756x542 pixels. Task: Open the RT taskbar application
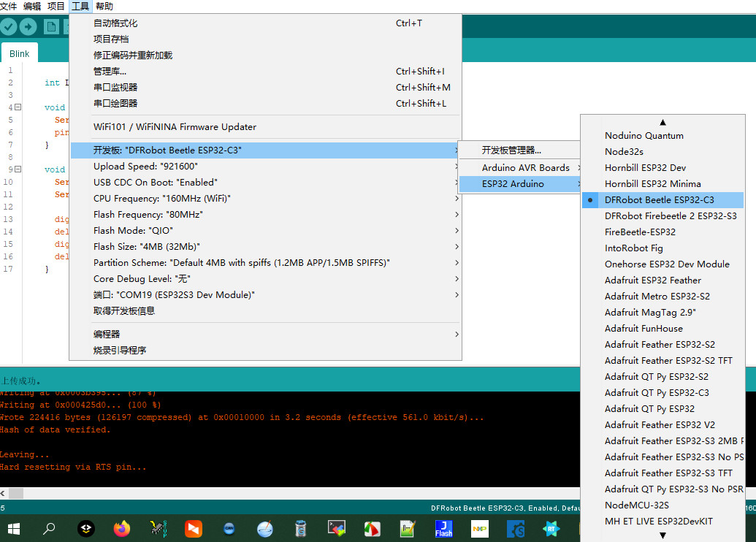[551, 529]
